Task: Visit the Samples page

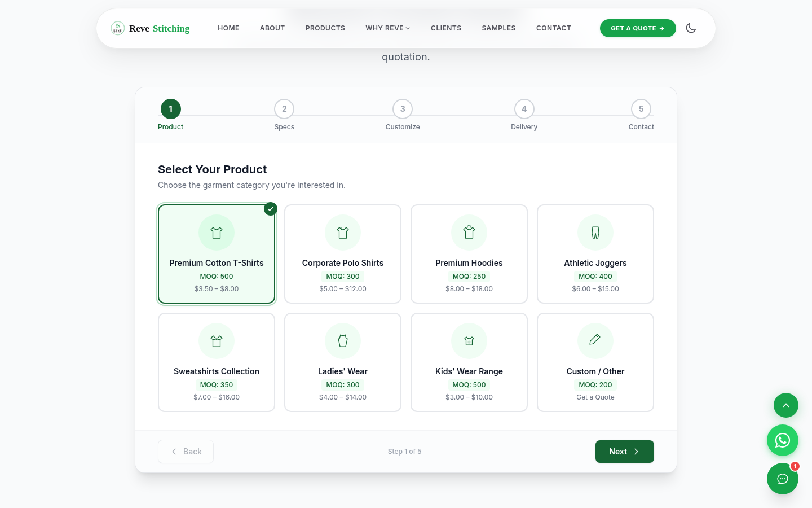Action: point(498,28)
